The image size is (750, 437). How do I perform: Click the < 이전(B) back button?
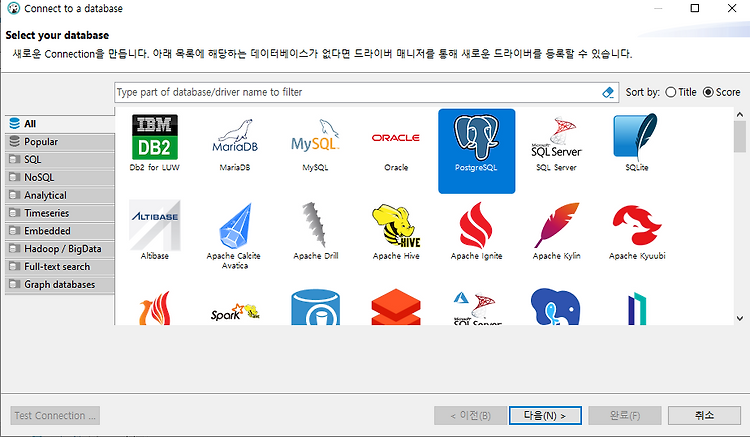point(470,415)
